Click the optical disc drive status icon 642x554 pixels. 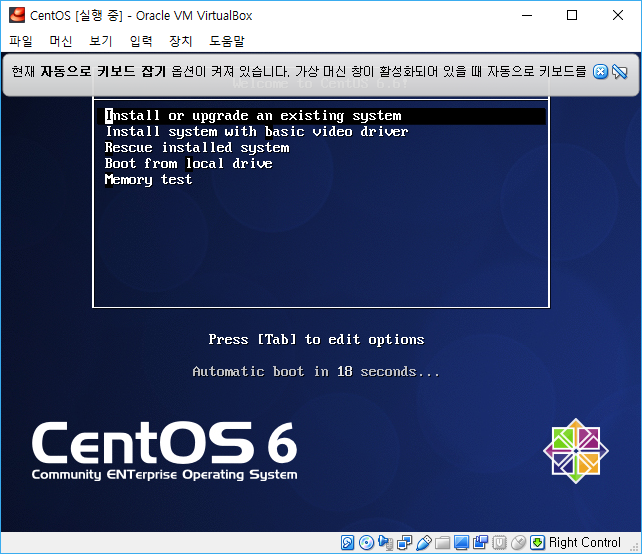(366, 542)
